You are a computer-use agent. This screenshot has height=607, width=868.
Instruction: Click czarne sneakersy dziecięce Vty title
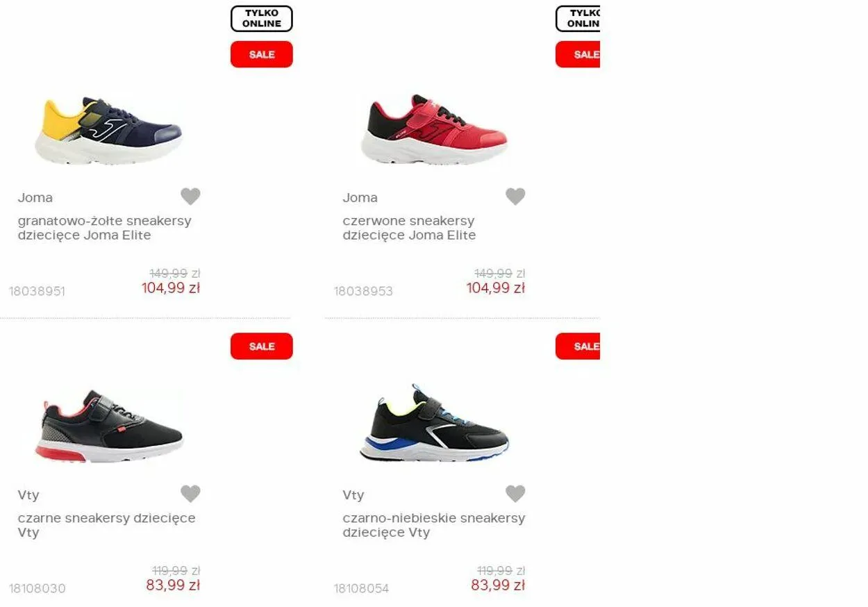coord(106,525)
